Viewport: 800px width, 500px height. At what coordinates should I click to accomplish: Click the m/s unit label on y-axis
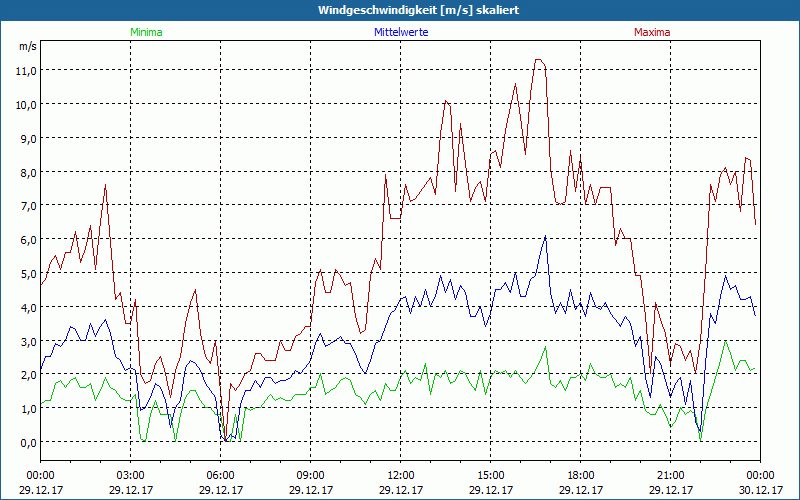click(x=27, y=46)
